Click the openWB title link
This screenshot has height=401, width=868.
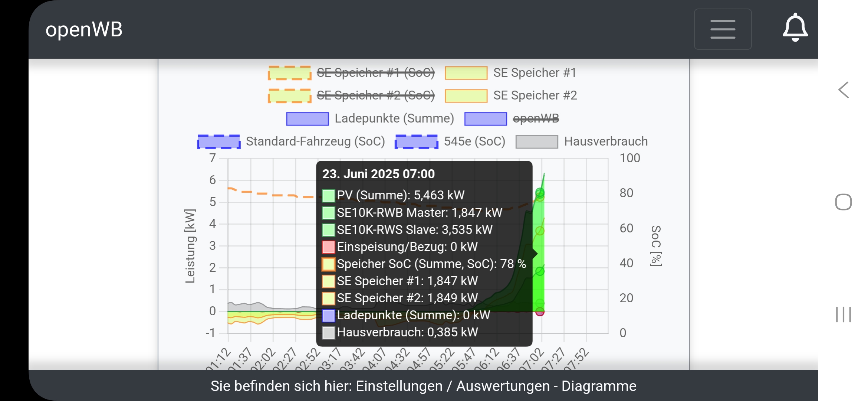coord(84,29)
